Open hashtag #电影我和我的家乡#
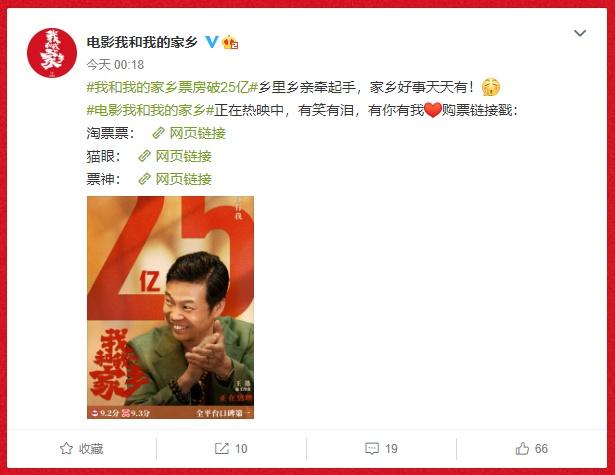615x475 pixels. [x=150, y=110]
